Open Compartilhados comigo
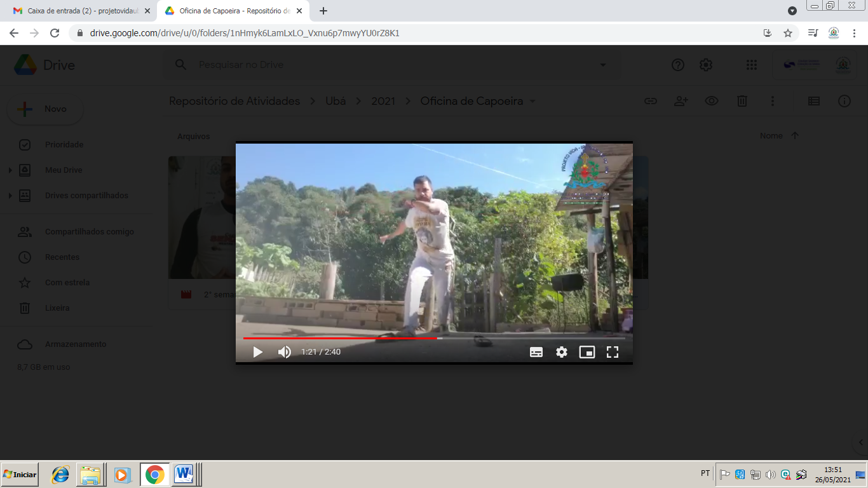Screen dimensions: 868x488 click(x=90, y=232)
